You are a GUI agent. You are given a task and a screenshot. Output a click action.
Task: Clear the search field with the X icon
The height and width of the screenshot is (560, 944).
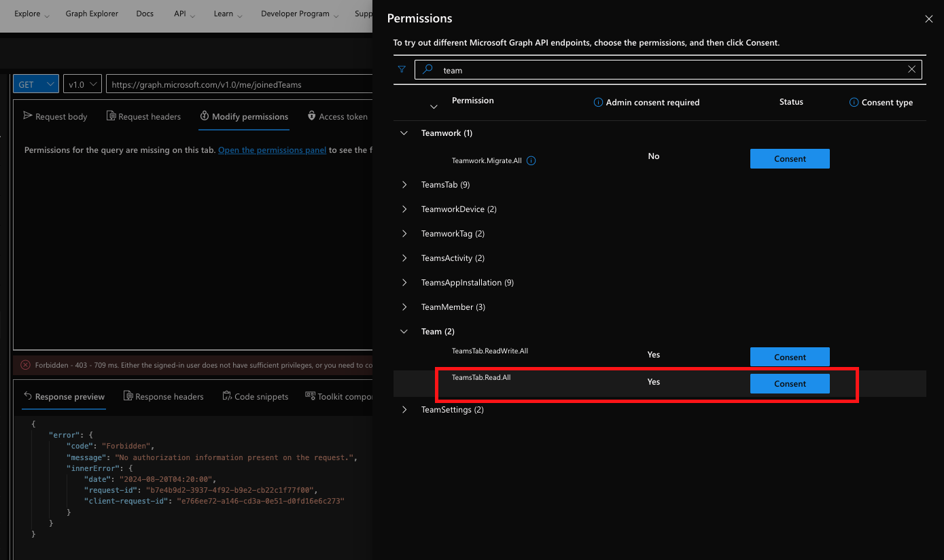(911, 69)
